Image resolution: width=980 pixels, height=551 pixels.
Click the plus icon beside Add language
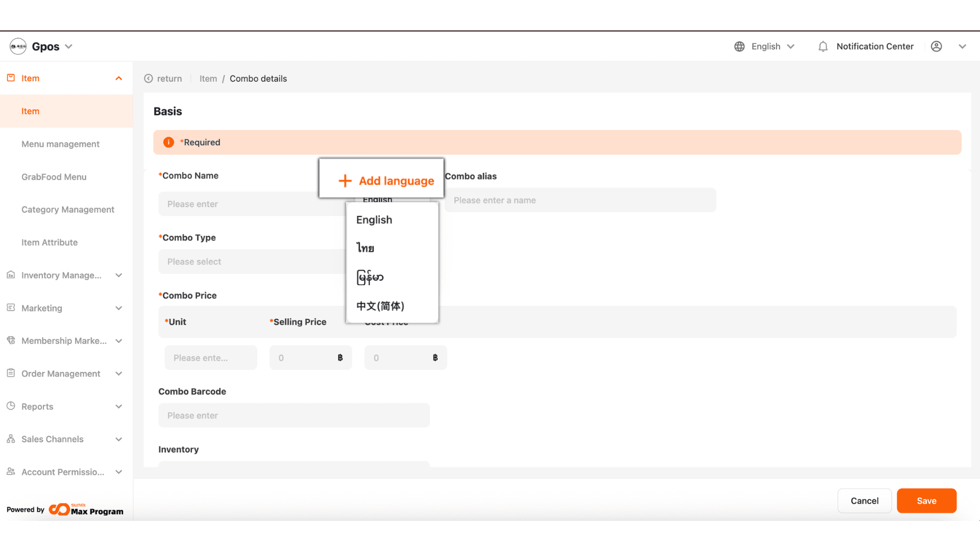[x=345, y=181]
